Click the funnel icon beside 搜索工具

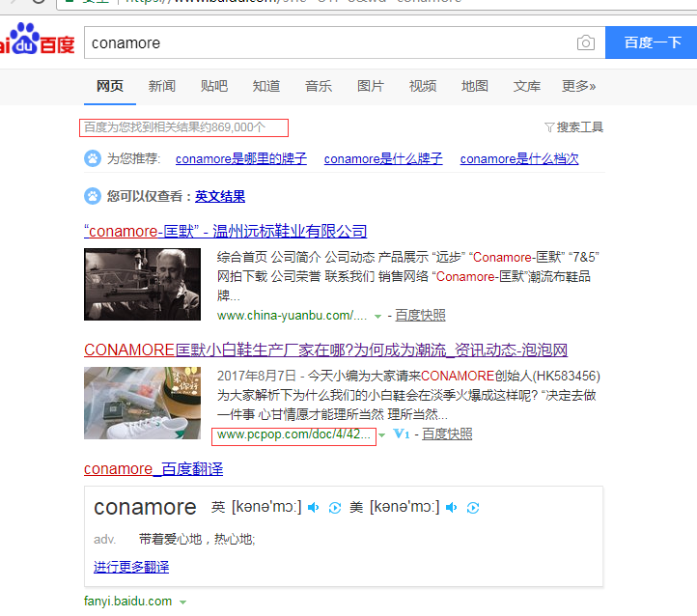coord(549,128)
